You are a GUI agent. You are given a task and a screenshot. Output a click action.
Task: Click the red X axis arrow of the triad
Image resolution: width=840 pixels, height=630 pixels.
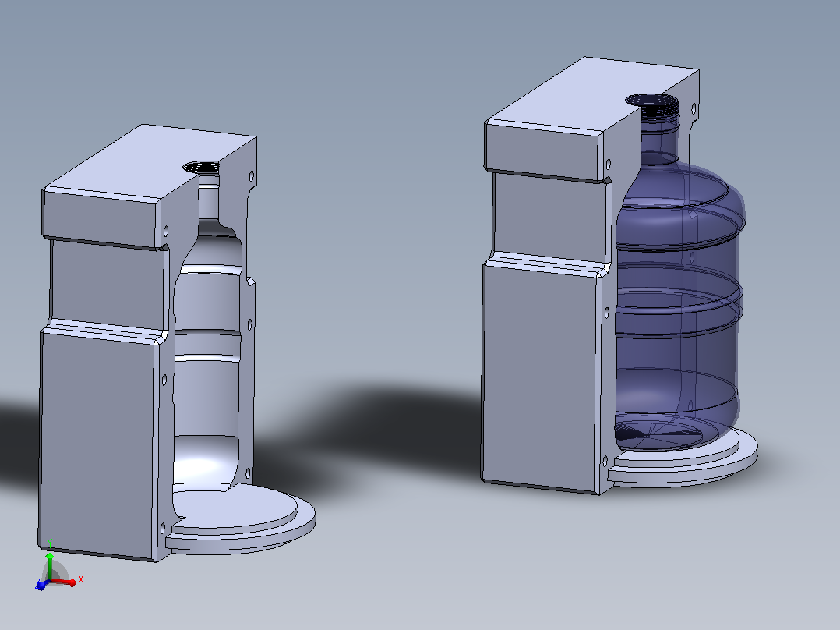[x=65, y=582]
